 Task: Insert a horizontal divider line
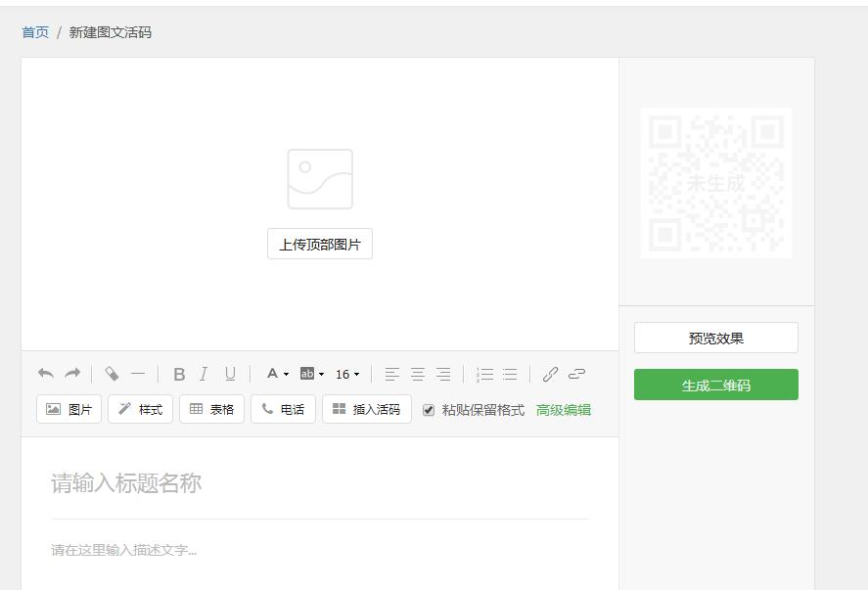coord(138,374)
